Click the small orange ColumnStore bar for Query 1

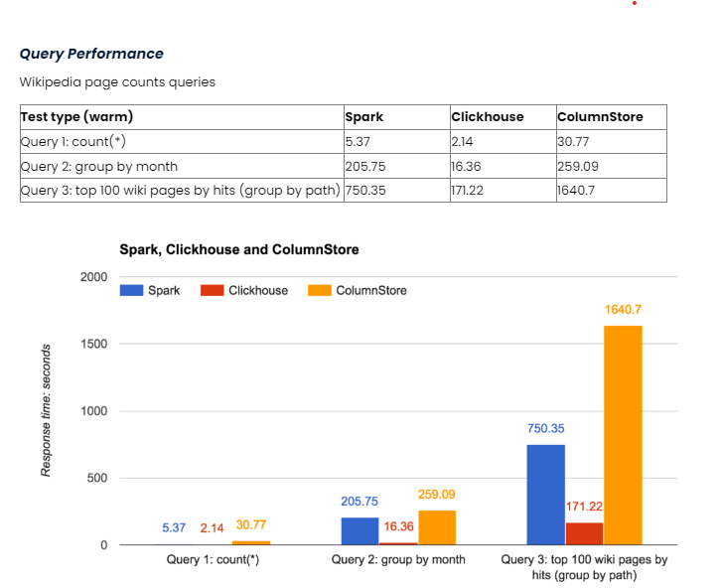(x=251, y=543)
